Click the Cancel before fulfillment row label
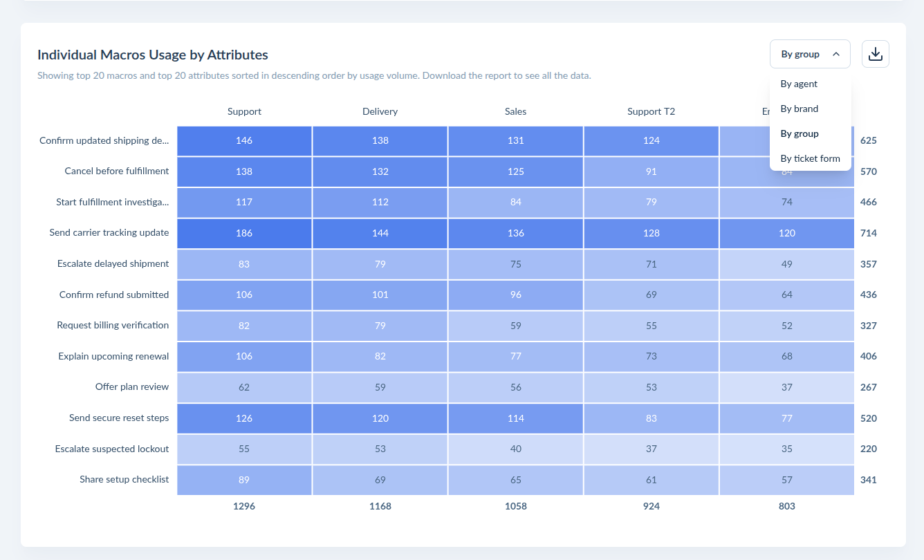Viewport: 924px width, 560px height. 117,171
